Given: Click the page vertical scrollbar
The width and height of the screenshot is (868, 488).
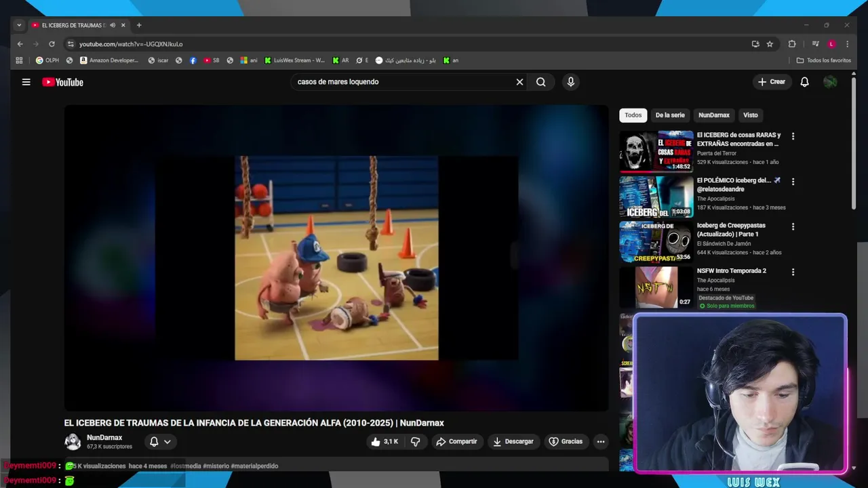Looking at the screenshot, I should [854, 142].
